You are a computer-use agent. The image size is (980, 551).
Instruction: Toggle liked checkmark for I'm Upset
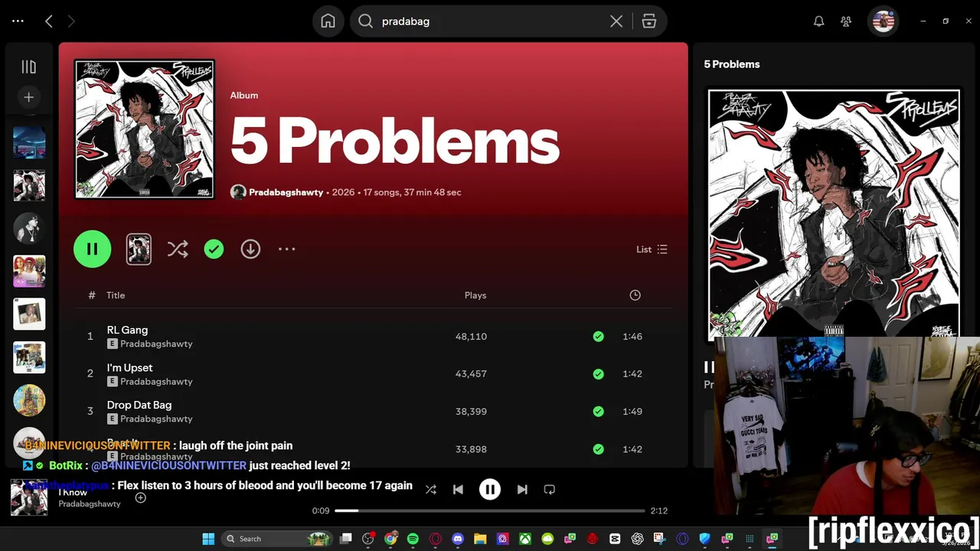click(598, 373)
